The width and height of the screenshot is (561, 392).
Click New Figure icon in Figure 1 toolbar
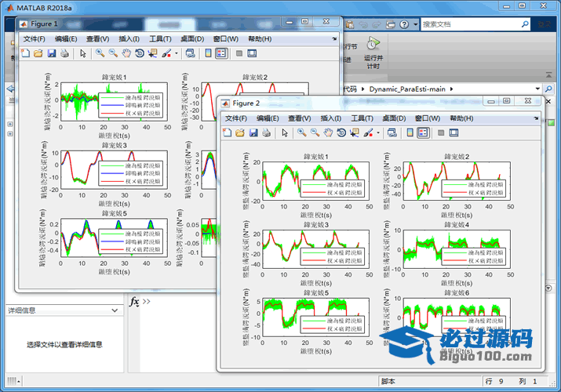pos(25,53)
